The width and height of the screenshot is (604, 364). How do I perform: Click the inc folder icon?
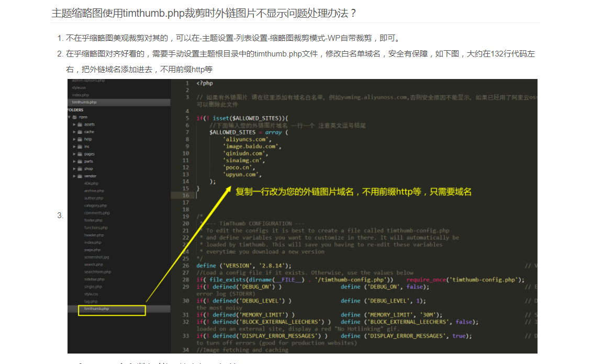coord(79,146)
